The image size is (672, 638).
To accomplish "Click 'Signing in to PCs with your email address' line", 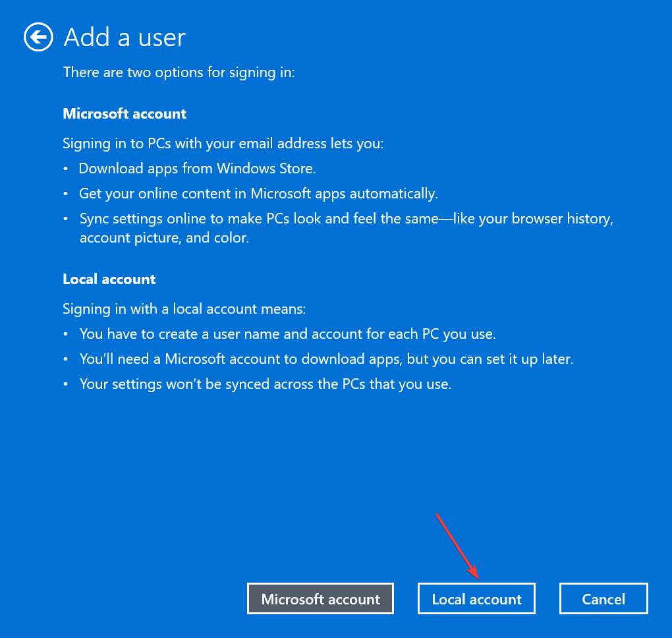I will click(223, 143).
